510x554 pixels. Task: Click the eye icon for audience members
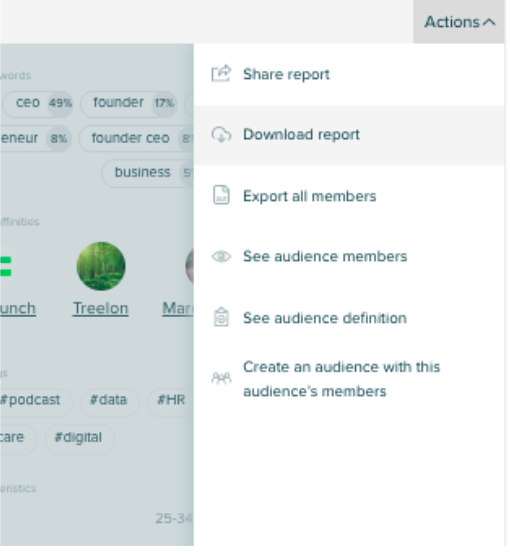point(221,257)
